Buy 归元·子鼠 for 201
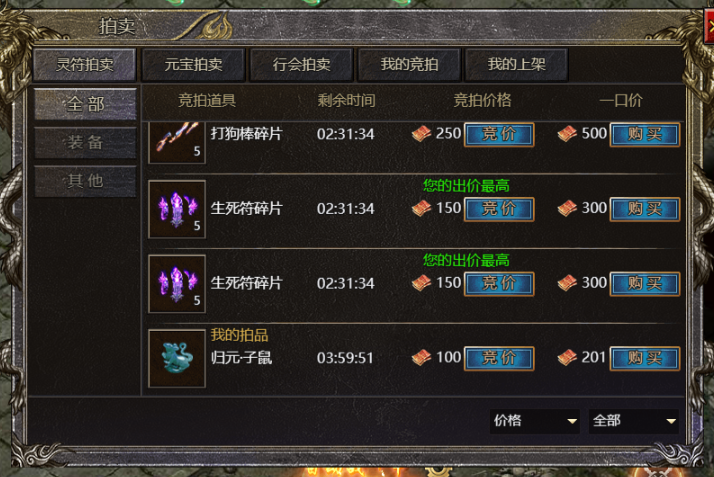 (x=645, y=358)
